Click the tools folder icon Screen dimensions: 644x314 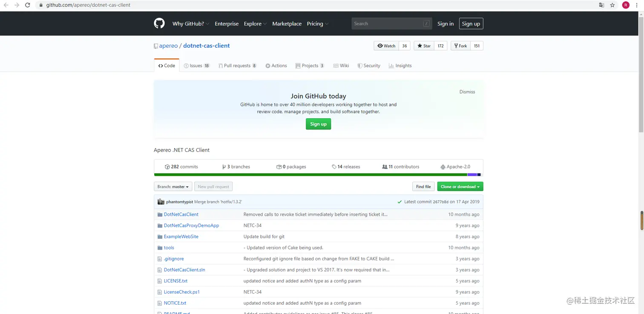160,248
